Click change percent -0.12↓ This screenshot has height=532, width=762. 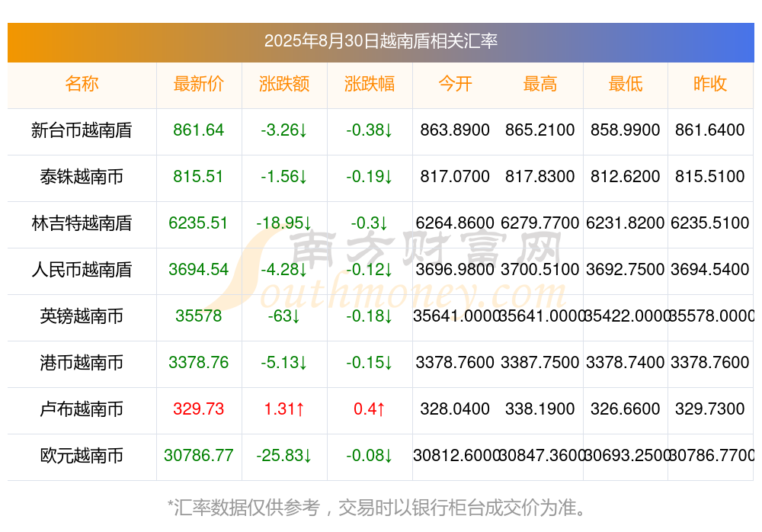(370, 269)
